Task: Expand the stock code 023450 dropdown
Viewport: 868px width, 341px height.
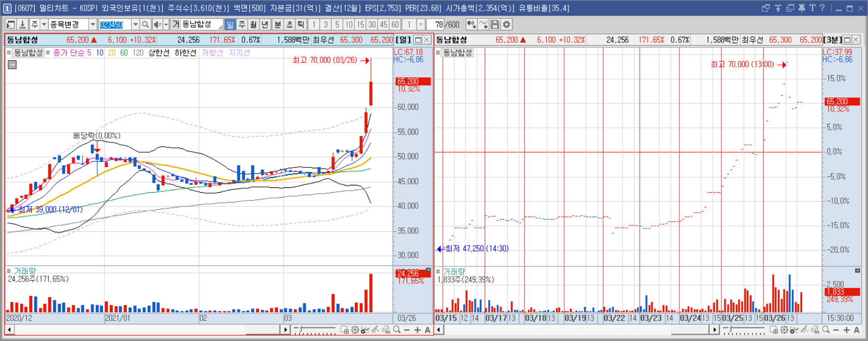Action: [135, 24]
